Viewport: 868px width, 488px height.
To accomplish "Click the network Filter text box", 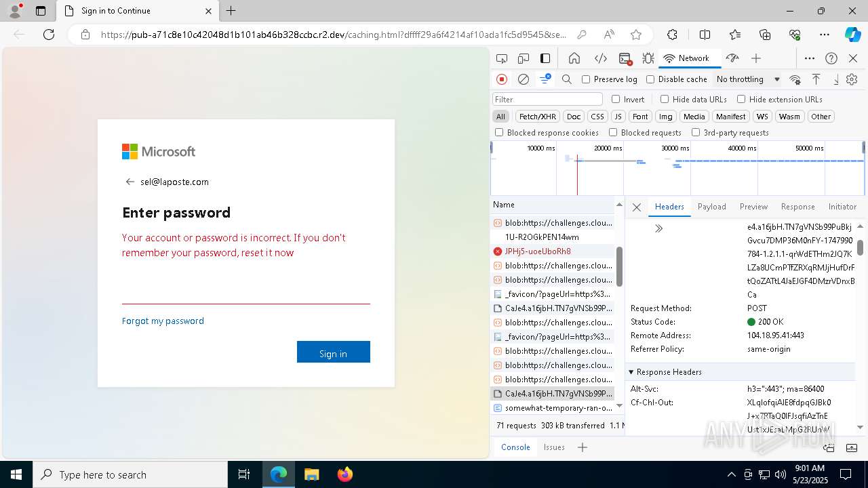I will click(x=547, y=99).
